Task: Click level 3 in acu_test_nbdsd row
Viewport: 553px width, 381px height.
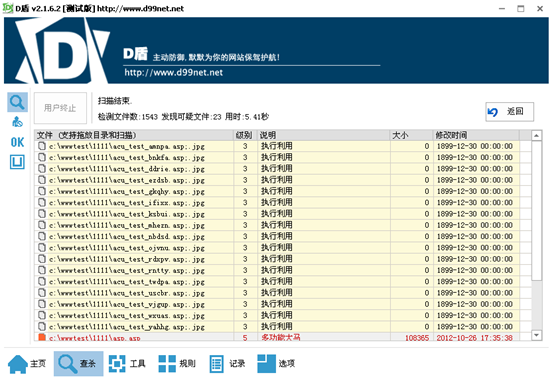Action: (245, 236)
